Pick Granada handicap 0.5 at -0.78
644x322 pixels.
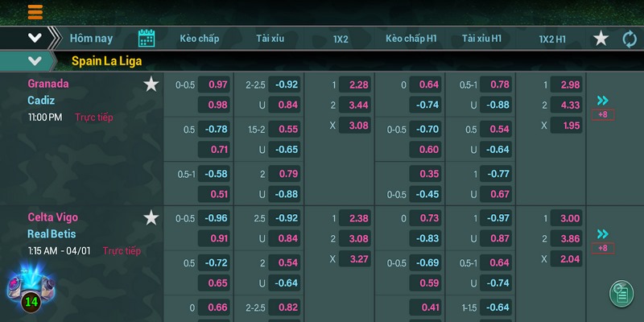[213, 129]
